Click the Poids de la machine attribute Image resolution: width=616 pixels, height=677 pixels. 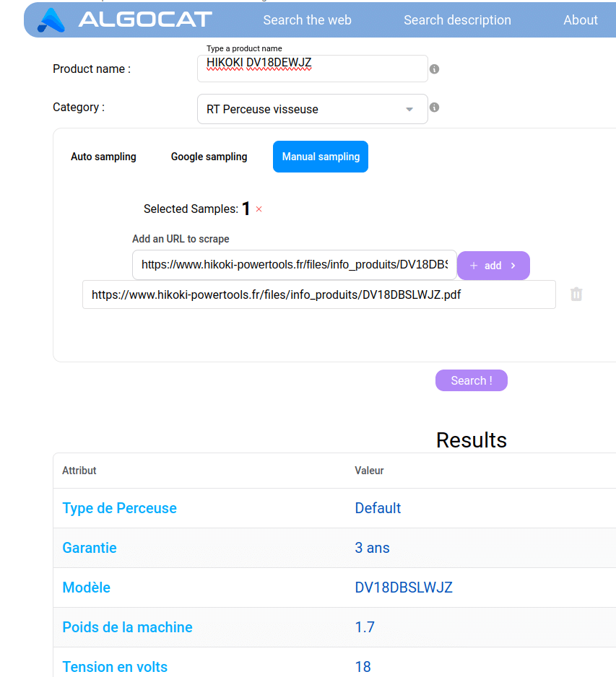coord(127,627)
